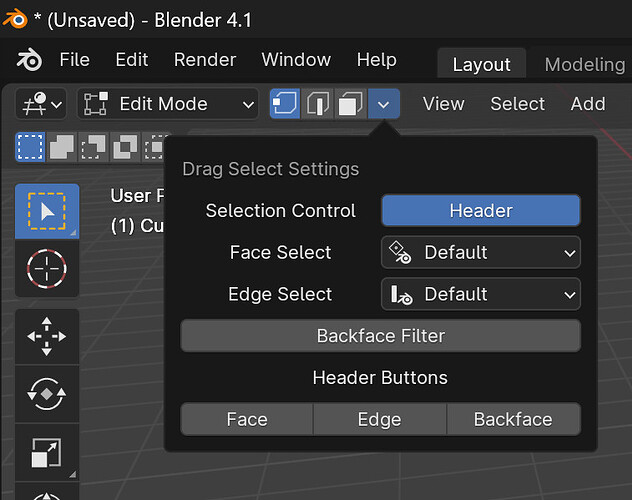This screenshot has width=632, height=500.
Task: Select the Cursor tool
Action: pyautogui.click(x=47, y=268)
